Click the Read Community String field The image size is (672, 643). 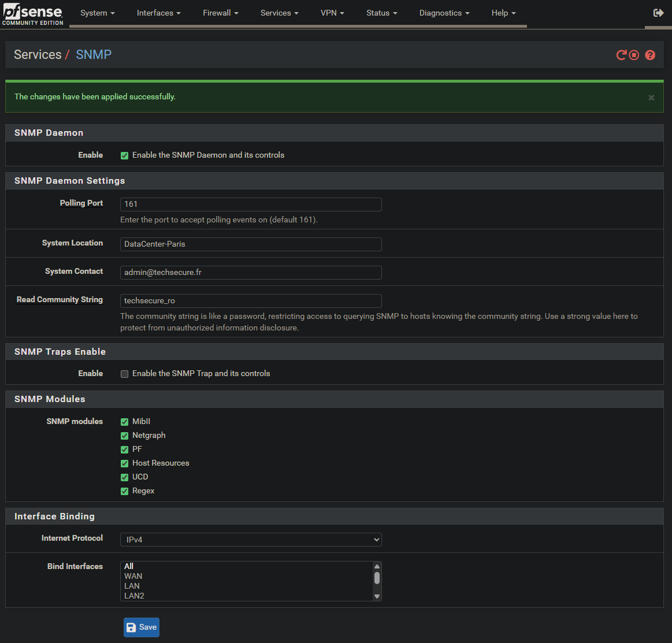pyautogui.click(x=251, y=301)
